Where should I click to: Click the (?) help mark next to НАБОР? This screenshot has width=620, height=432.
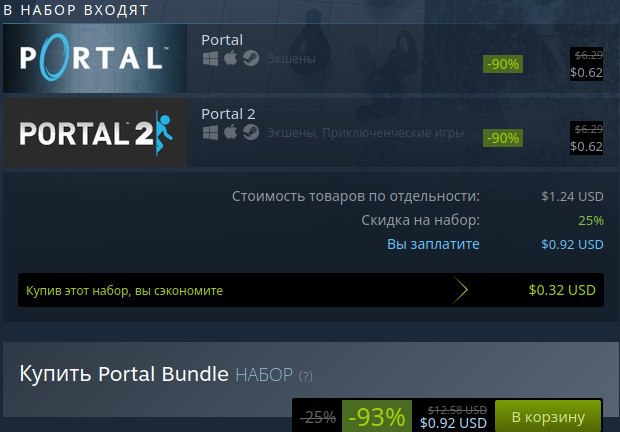pyautogui.click(x=305, y=376)
